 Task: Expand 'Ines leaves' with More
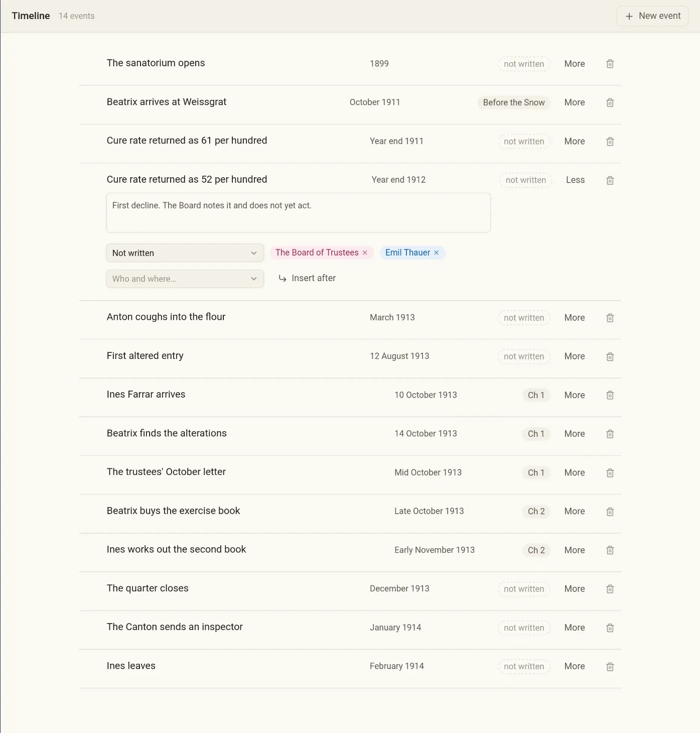575,666
